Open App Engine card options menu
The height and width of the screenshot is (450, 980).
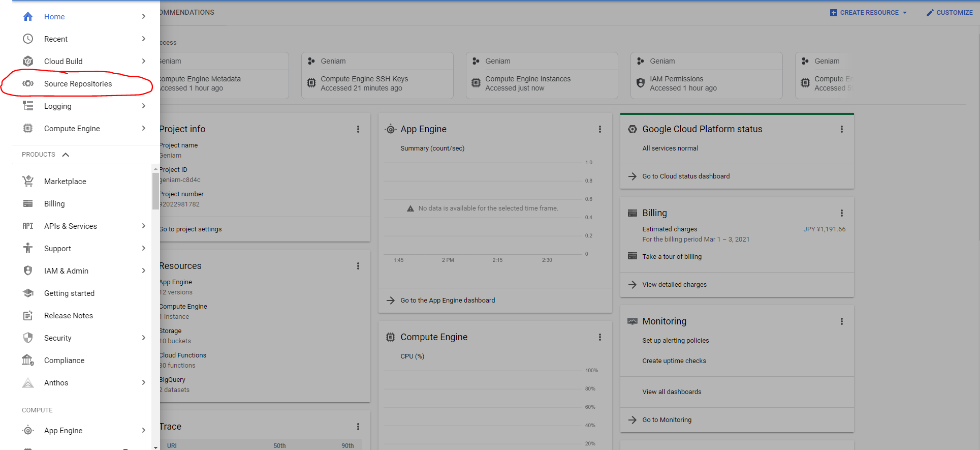(600, 129)
